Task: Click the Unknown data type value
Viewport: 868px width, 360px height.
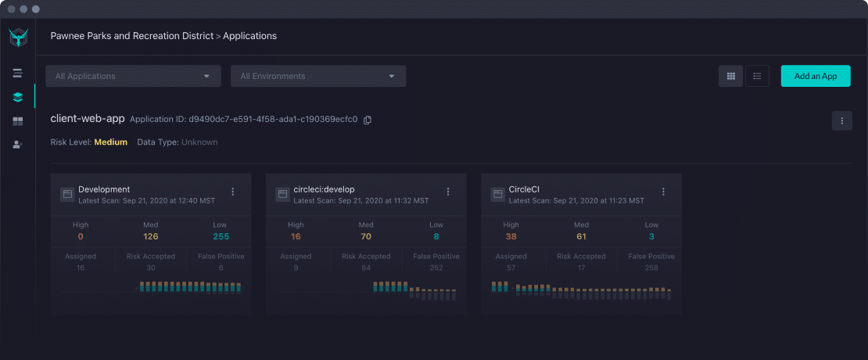Action: point(200,142)
